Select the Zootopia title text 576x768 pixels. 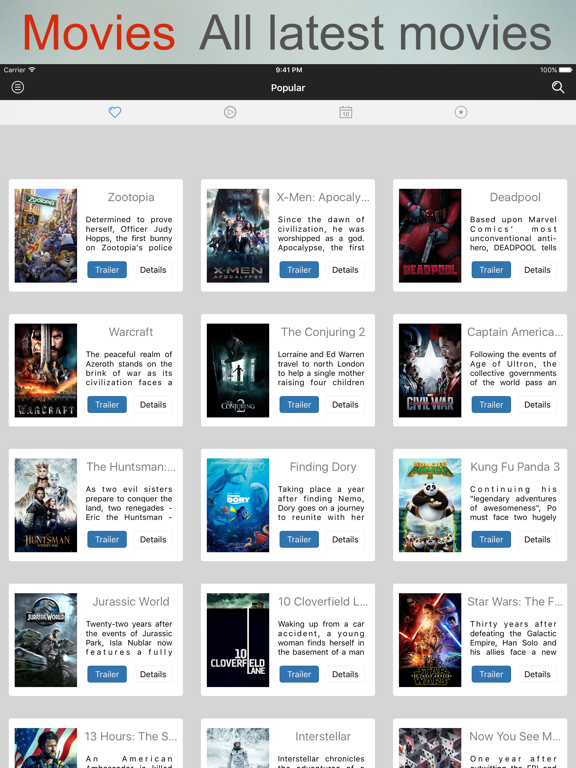[131, 197]
